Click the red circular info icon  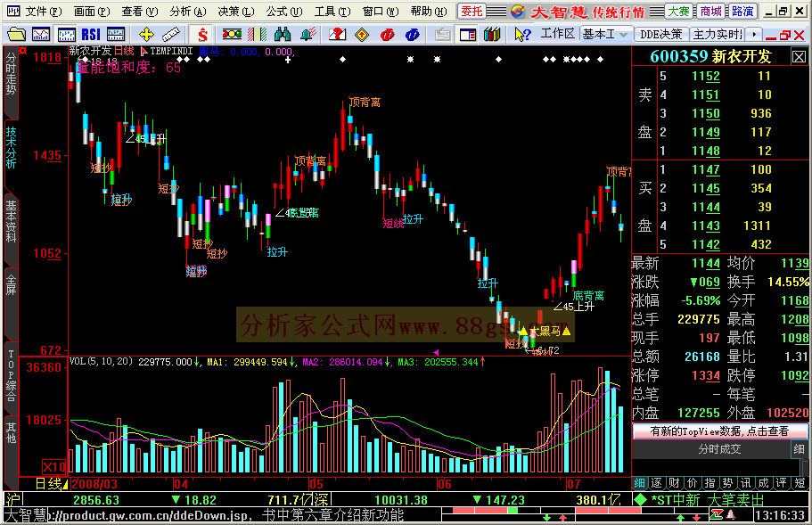point(387,35)
